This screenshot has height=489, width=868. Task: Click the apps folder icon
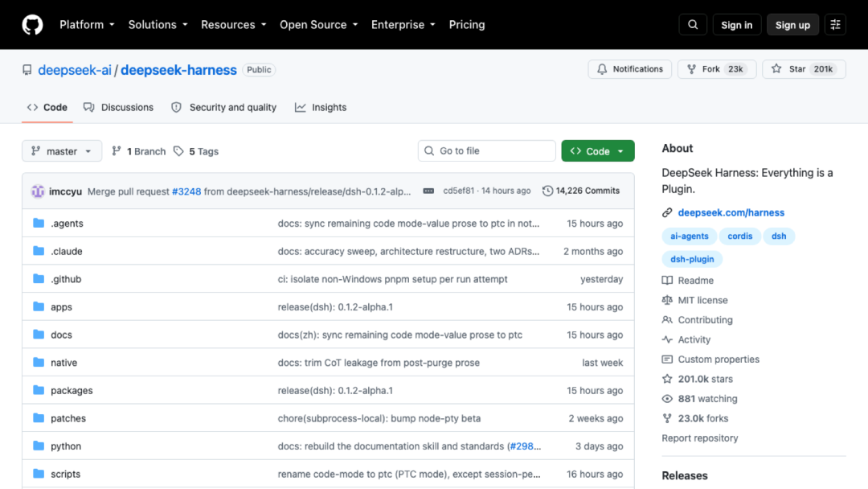tap(39, 306)
